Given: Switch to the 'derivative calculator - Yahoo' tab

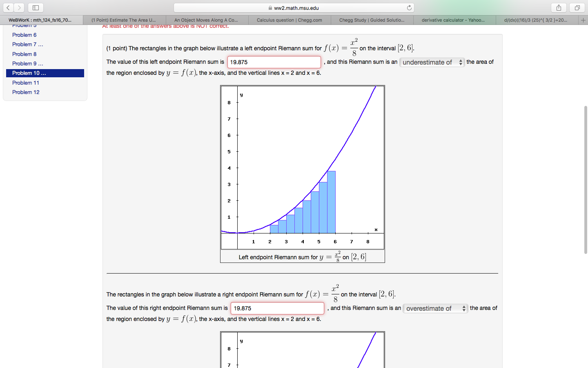Looking at the screenshot, I should 454,19.
